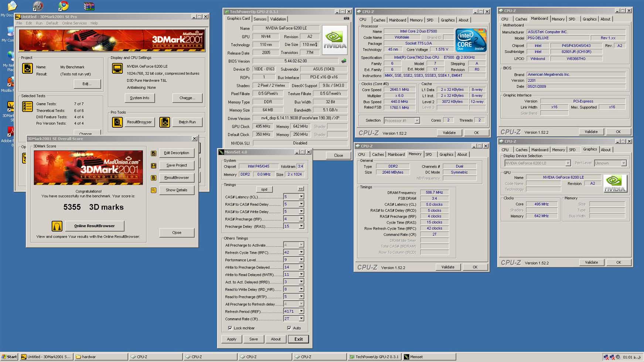Click the BIOS save icon in GPU-Z
The height and width of the screenshot is (362, 644).
pos(344,61)
